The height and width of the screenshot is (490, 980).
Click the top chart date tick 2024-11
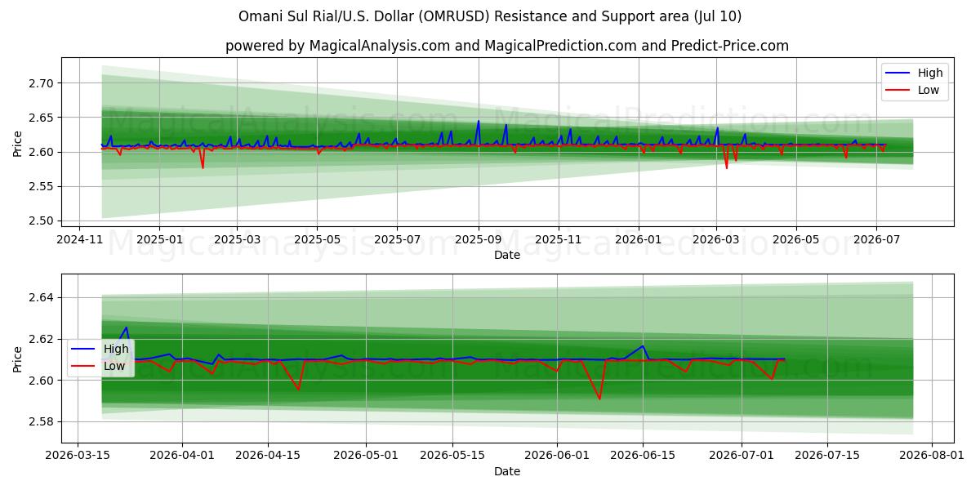[x=78, y=240]
